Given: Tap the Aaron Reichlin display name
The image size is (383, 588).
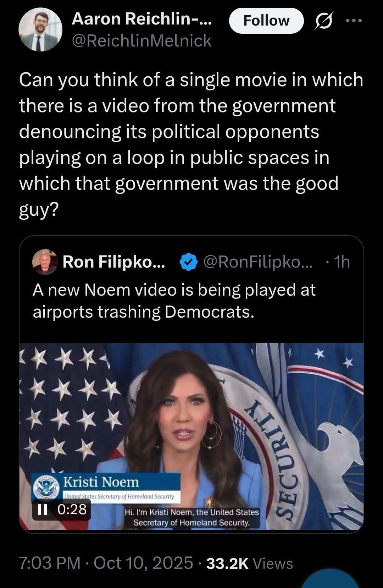Looking at the screenshot, I should pyautogui.click(x=141, y=18).
